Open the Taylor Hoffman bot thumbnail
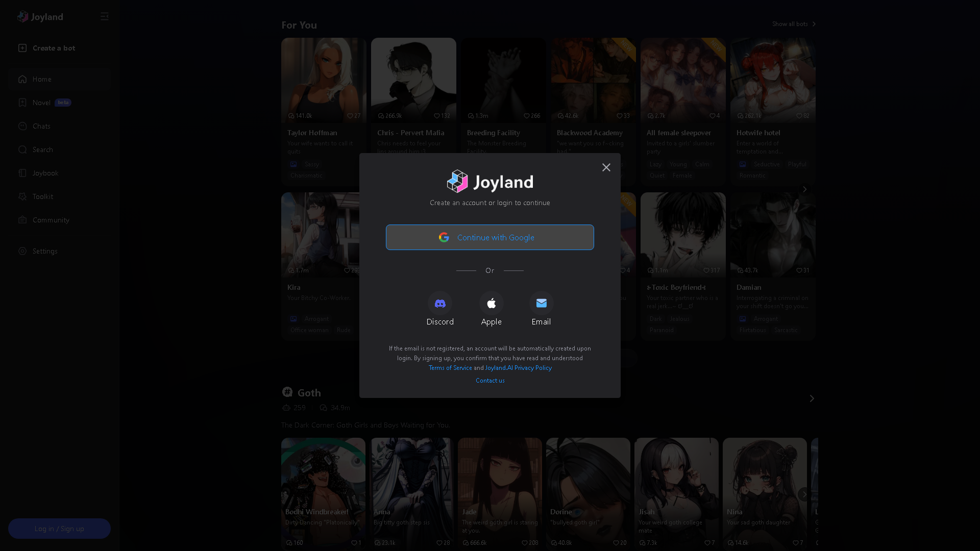980x551 pixels. [x=323, y=80]
